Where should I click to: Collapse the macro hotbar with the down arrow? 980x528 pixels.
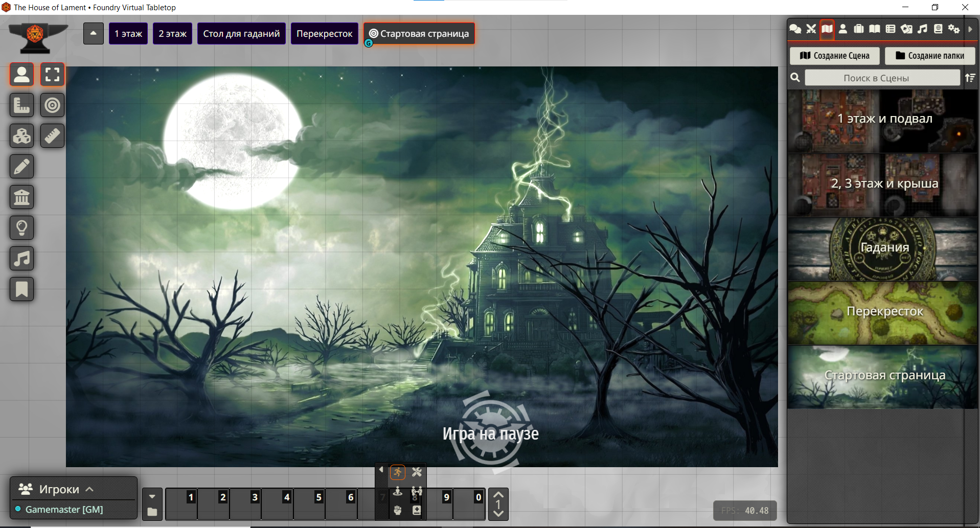click(152, 496)
